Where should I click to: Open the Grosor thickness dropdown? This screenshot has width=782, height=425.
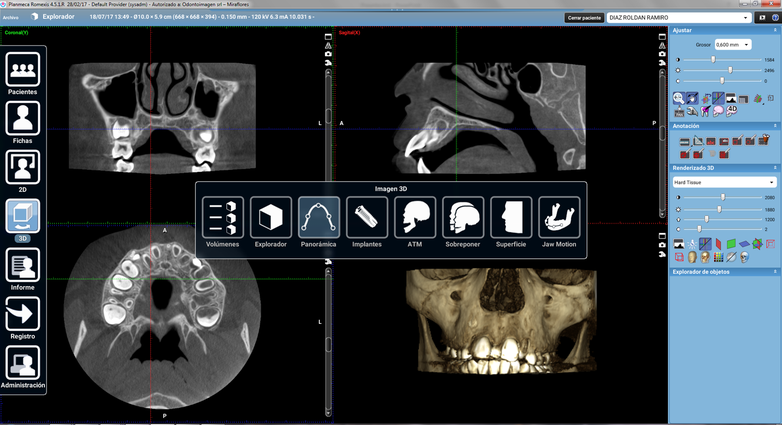coord(733,44)
